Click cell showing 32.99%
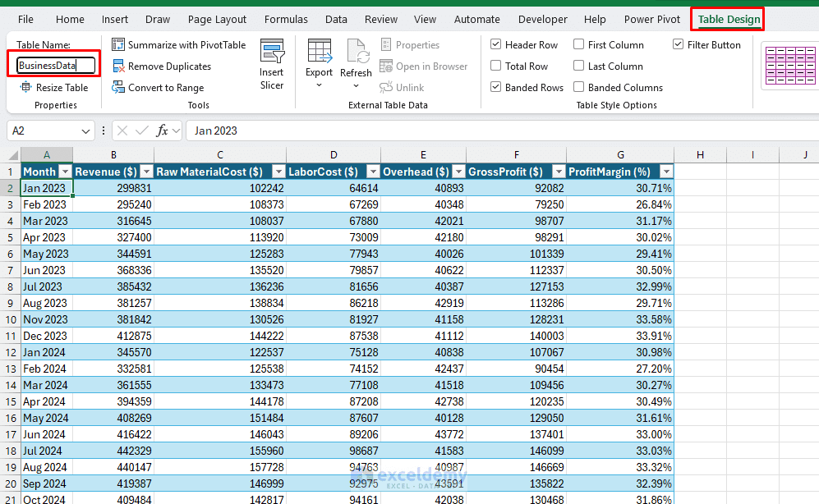The image size is (819, 504). 620,286
